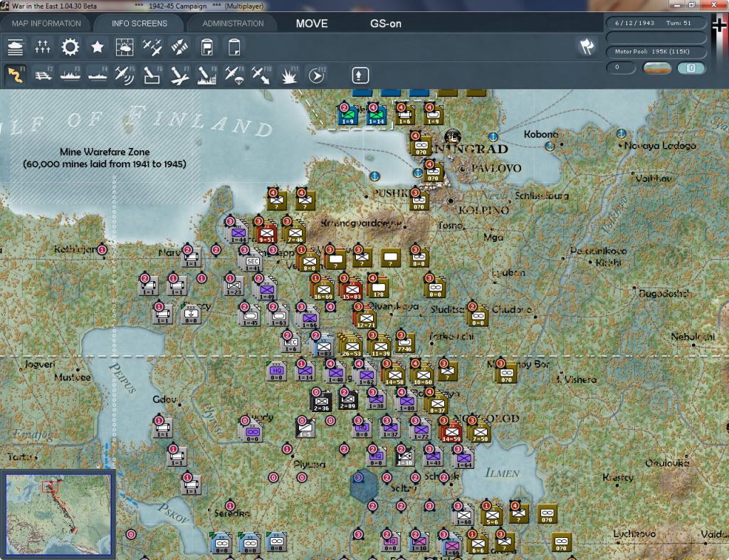
Task: Switch to the MAP INFORMATION tab
Action: click(46, 23)
